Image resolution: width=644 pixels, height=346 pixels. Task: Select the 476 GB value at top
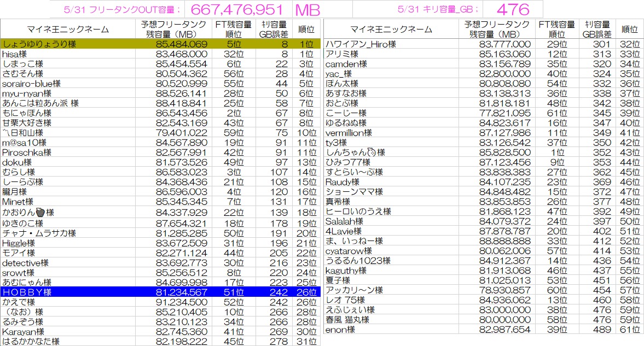(x=513, y=9)
